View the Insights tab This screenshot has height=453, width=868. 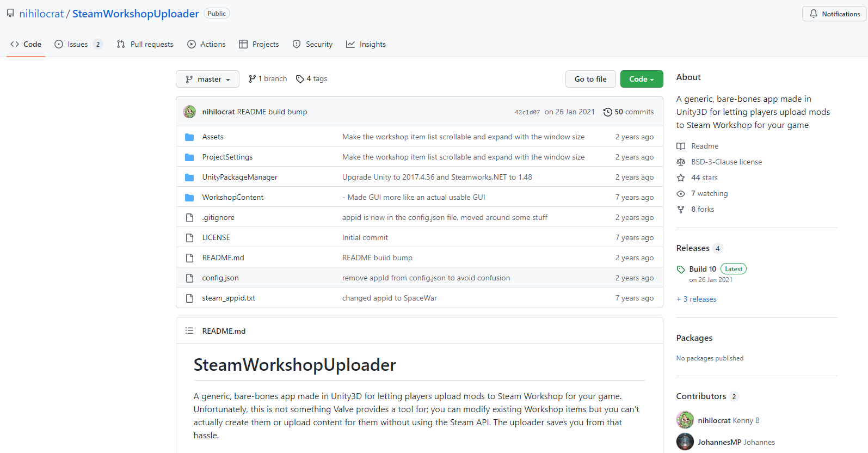[366, 44]
